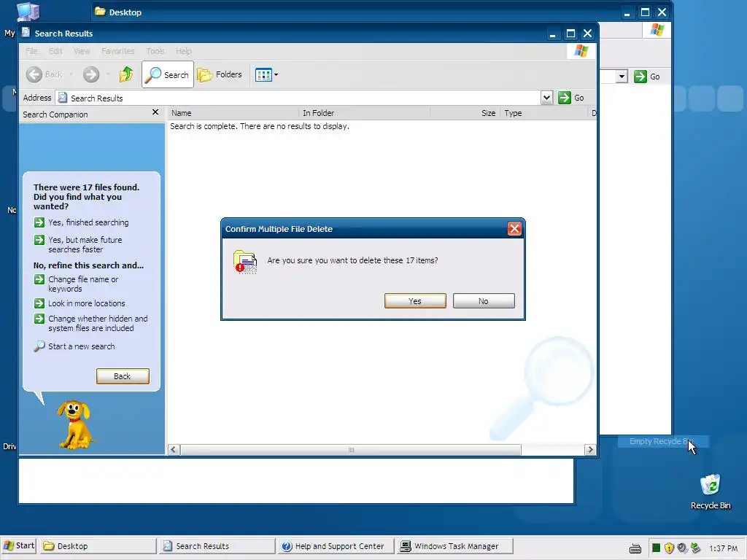Open the Start menu
The width and height of the screenshot is (747, 560).
point(20,545)
